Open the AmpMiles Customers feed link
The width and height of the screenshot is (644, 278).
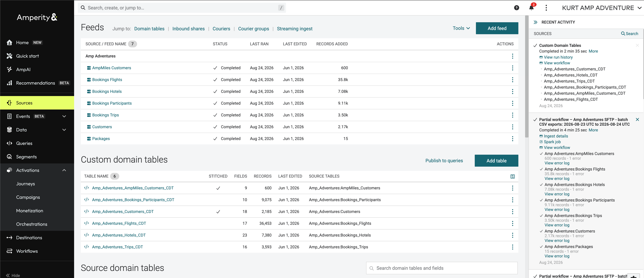click(111, 68)
